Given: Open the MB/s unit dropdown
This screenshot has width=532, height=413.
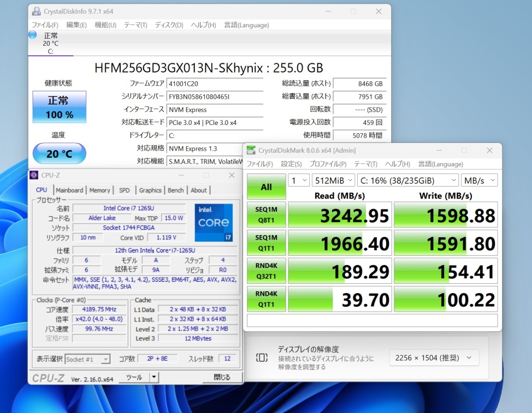Looking at the screenshot, I should [x=479, y=180].
